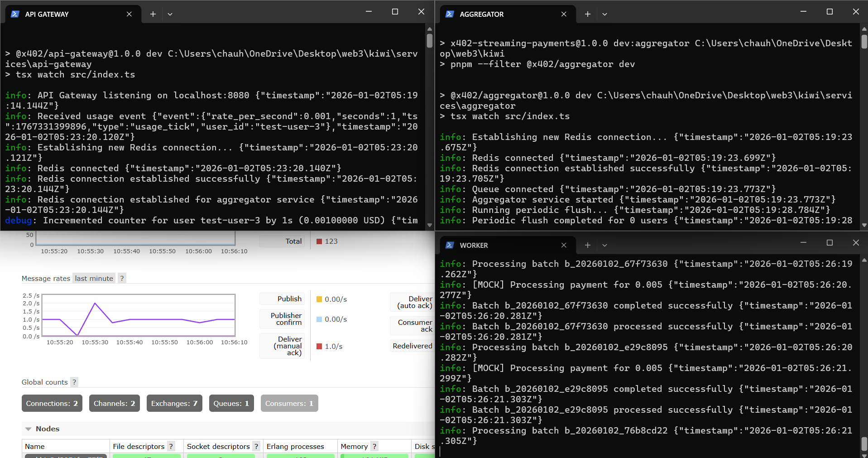Image resolution: width=868 pixels, height=458 pixels.
Task: Open the profile dropdown in API GATEWAY window
Action: [x=170, y=14]
